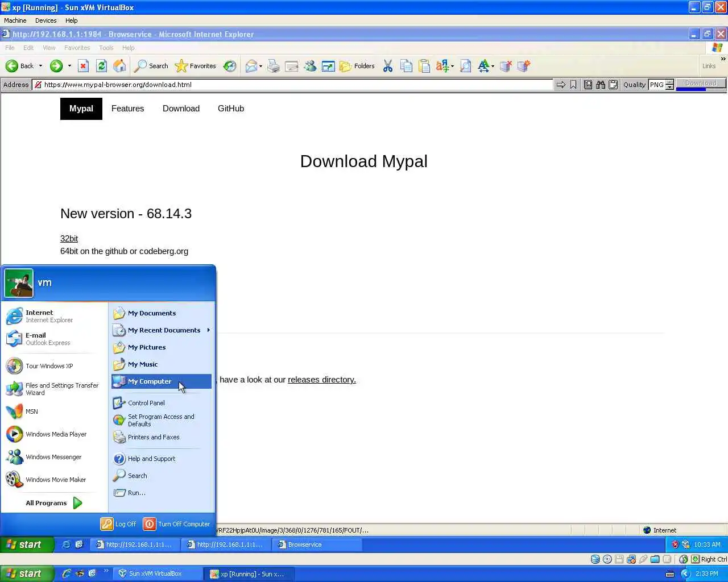Launch Outlook Express E-mail from Start menu
The height and width of the screenshot is (582, 728).
tap(54, 339)
